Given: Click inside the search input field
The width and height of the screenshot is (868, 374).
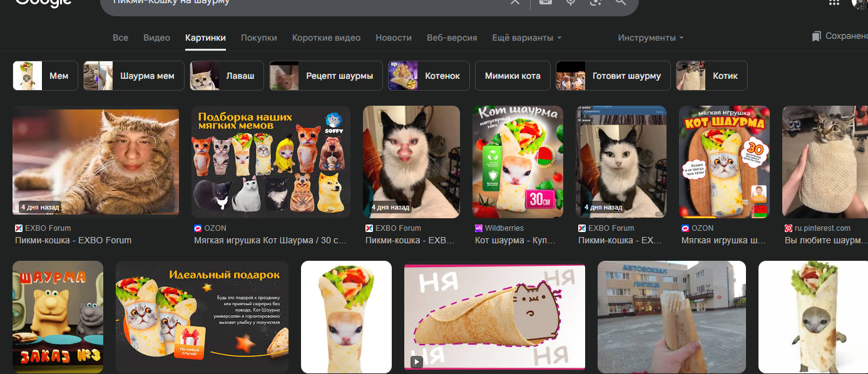Looking at the screenshot, I should [300, 3].
